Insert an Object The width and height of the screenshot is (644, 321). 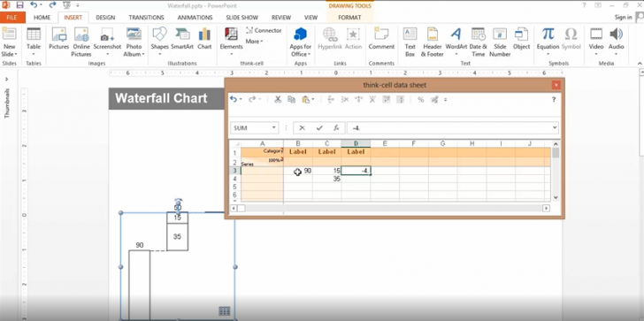pos(522,39)
